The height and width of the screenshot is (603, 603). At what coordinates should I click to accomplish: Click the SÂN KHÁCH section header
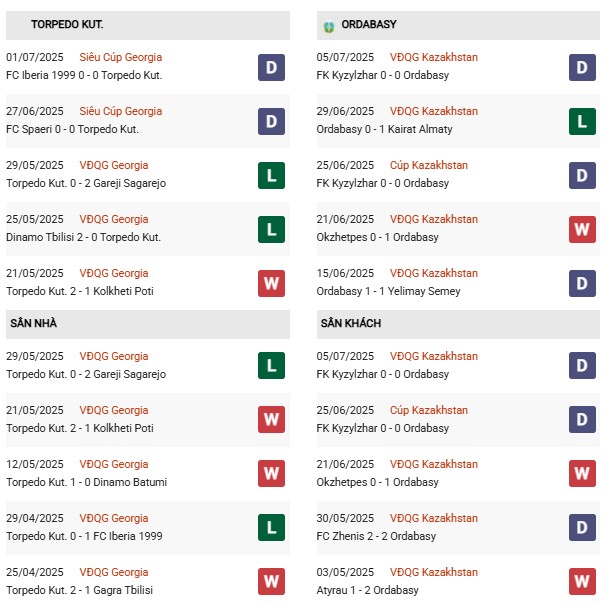(351, 324)
